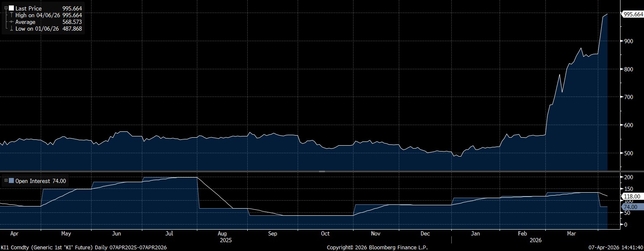Click the 900 tick on price axis

628,41
